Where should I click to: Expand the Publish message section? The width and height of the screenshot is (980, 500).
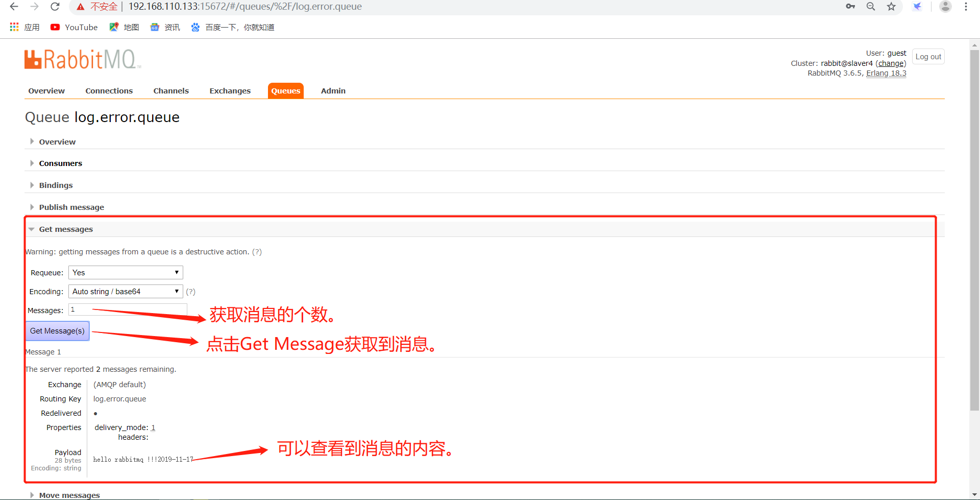click(x=71, y=207)
